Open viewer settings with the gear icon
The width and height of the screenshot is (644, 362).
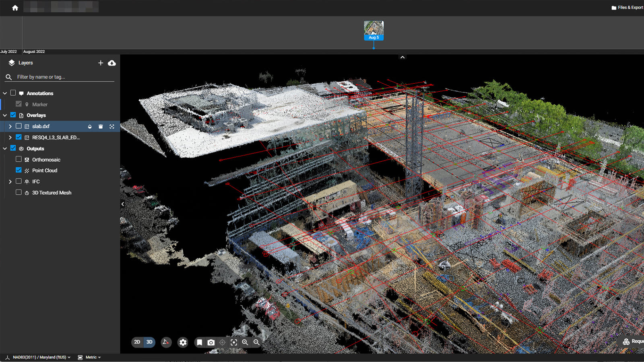coord(183,342)
